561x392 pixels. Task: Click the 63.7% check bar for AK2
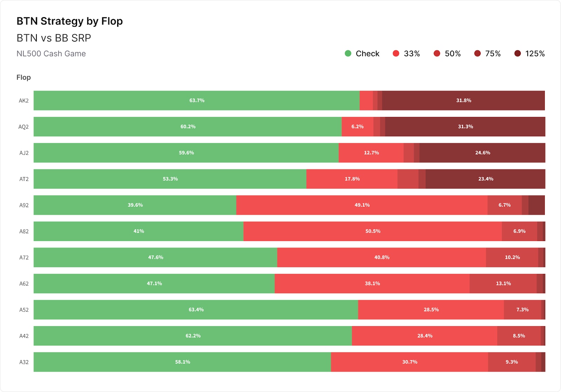point(197,101)
